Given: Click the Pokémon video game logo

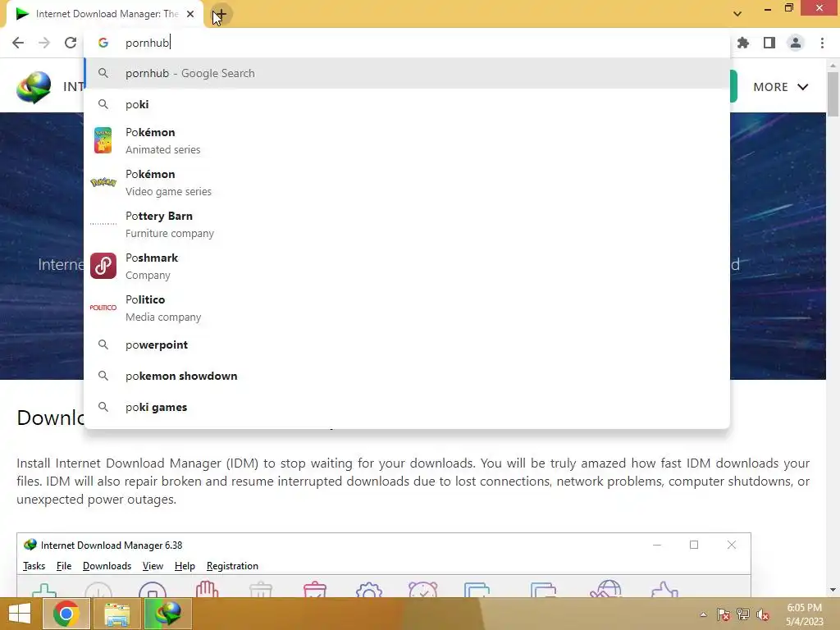Looking at the screenshot, I should 103,182.
